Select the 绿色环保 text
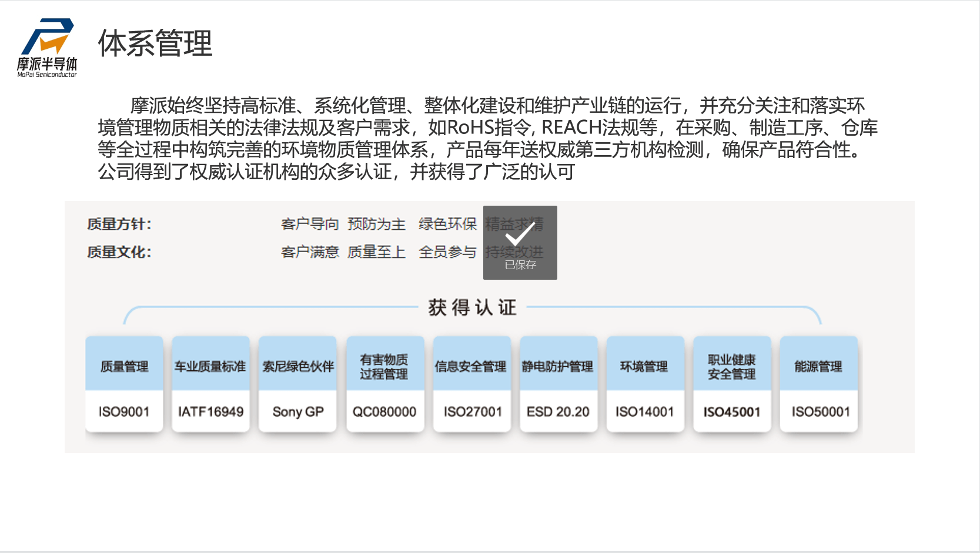This screenshot has width=980, height=553. [x=447, y=224]
